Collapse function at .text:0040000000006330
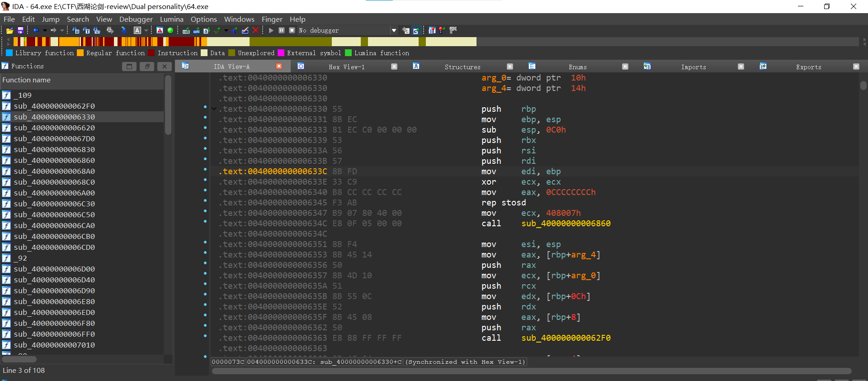 (x=214, y=109)
